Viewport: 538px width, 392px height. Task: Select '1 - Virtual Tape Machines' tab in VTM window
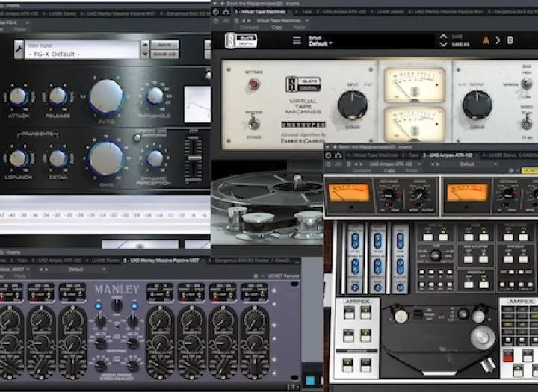[261, 12]
